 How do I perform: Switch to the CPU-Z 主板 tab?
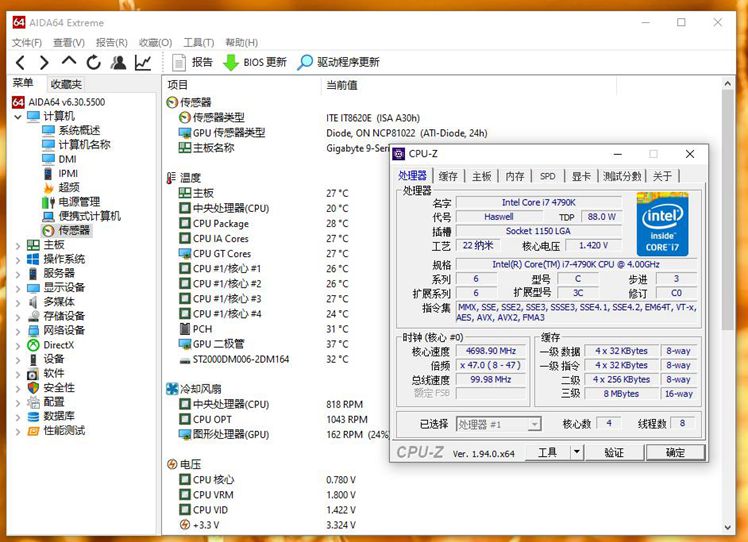[x=482, y=176]
